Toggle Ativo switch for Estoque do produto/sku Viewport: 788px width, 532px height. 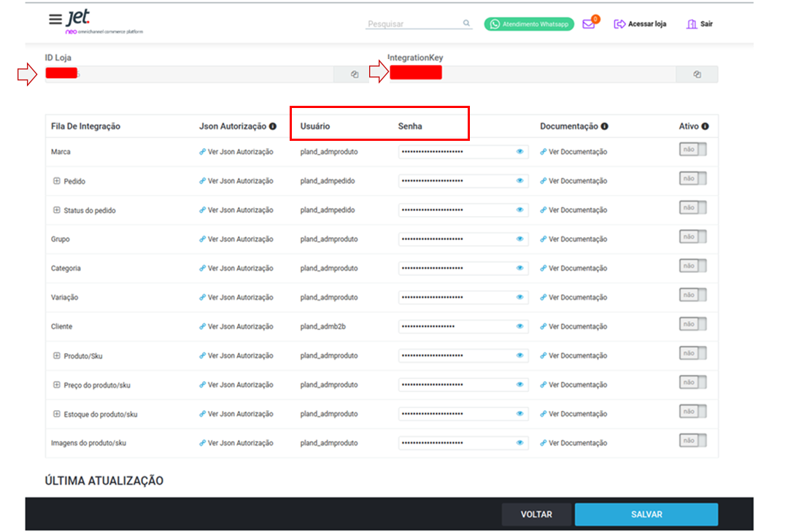tap(692, 412)
